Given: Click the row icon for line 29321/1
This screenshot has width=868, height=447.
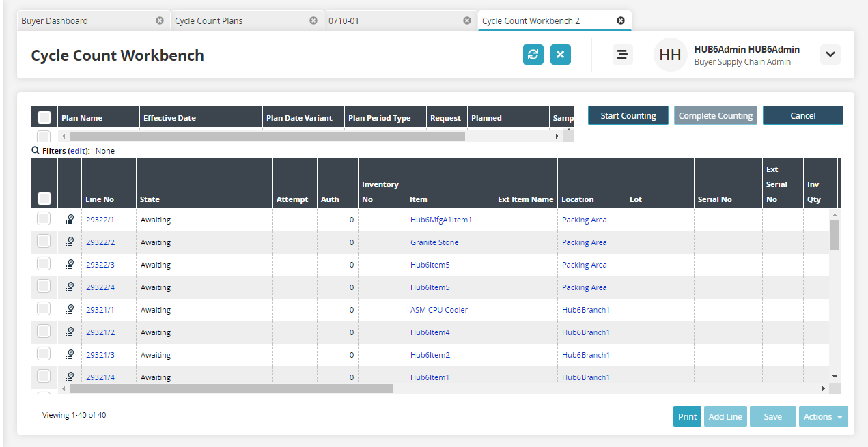Looking at the screenshot, I should tap(70, 310).
